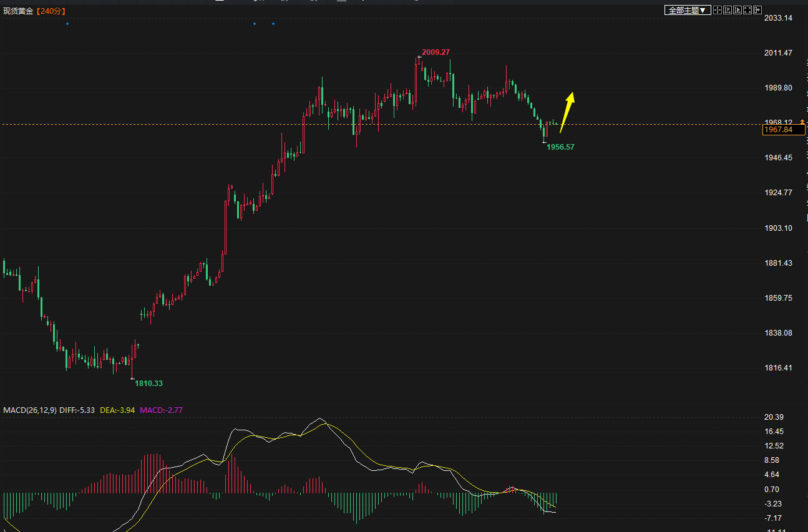Enable the crosshair cursor tool
Image resolution: width=808 pixels, height=532 pixels.
[718, 10]
